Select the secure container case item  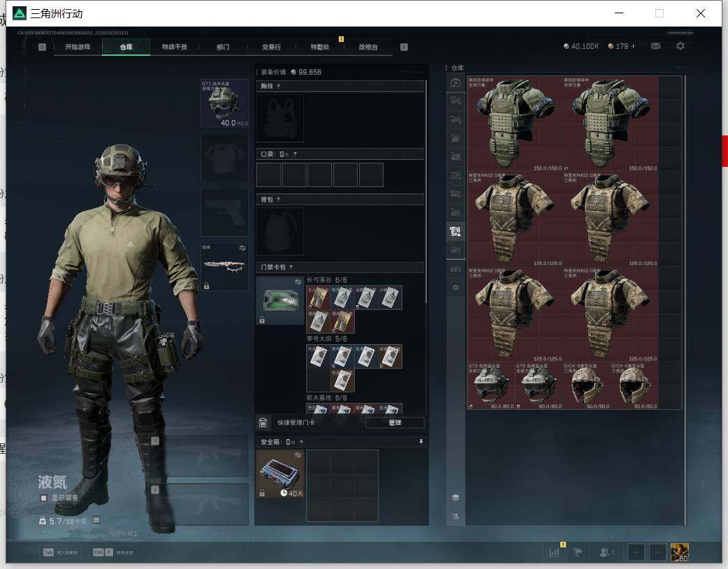click(x=280, y=474)
